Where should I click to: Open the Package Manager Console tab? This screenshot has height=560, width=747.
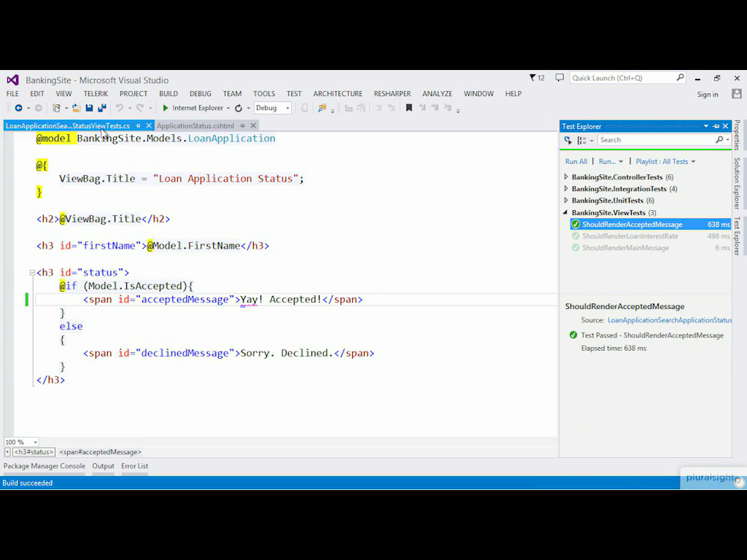[x=44, y=466]
